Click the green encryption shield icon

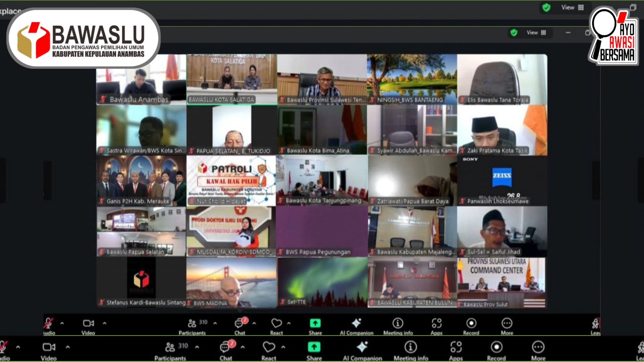tap(546, 8)
